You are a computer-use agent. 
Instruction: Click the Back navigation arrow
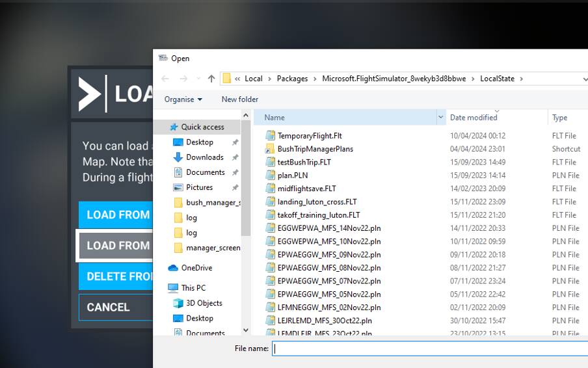165,79
